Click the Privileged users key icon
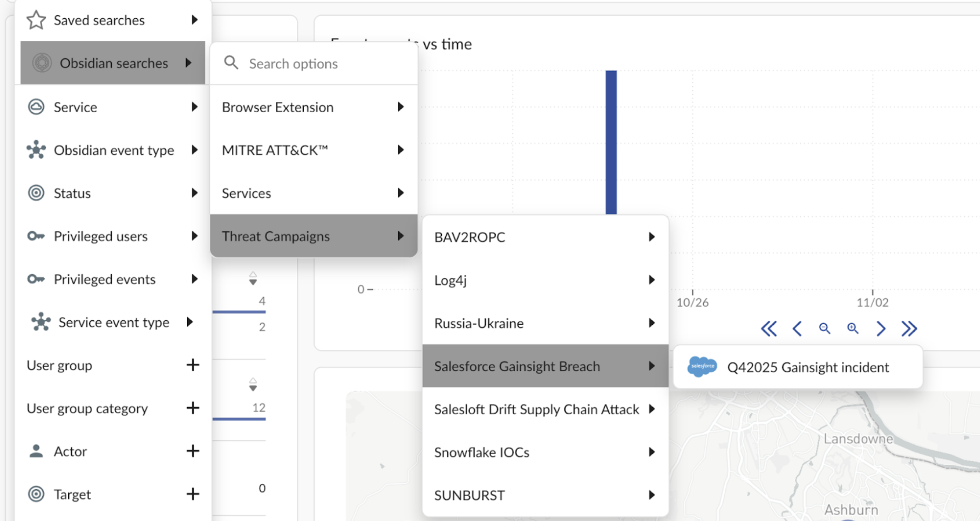This screenshot has height=521, width=980. [x=36, y=236]
